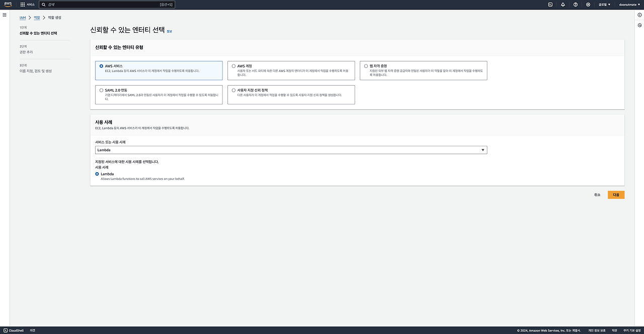Select the 사용자 지정 신뢰 정책 option

[x=291, y=95]
